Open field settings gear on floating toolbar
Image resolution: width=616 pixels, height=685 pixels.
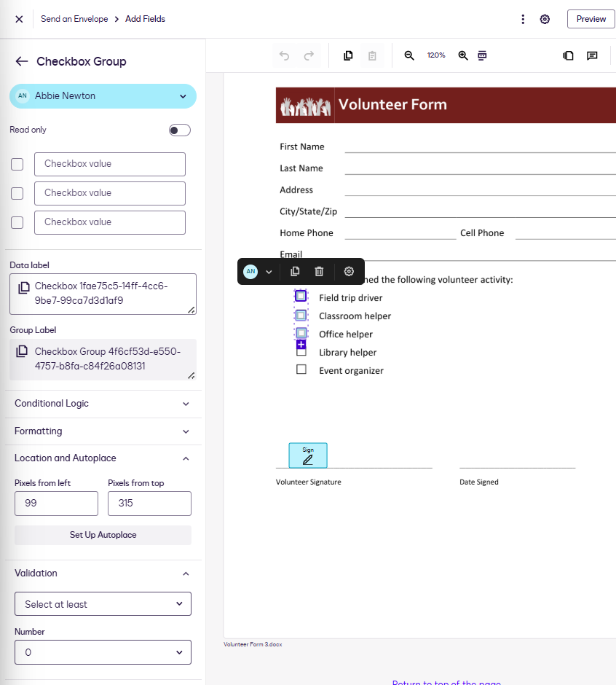click(x=347, y=271)
